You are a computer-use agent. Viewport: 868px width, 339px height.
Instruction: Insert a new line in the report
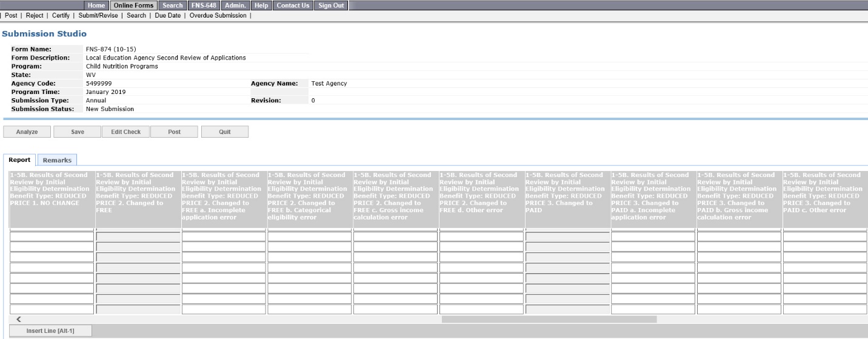tap(50, 331)
